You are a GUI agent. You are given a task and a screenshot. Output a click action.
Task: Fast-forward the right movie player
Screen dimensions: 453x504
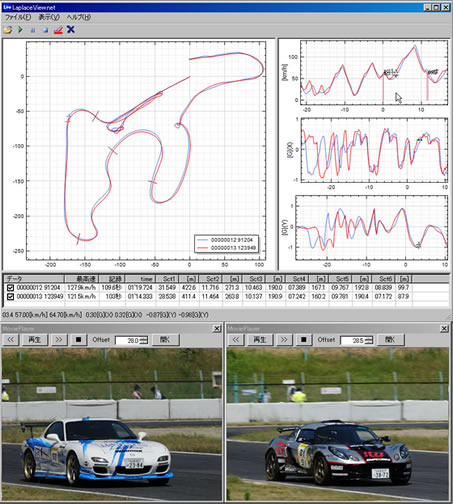[x=284, y=340]
